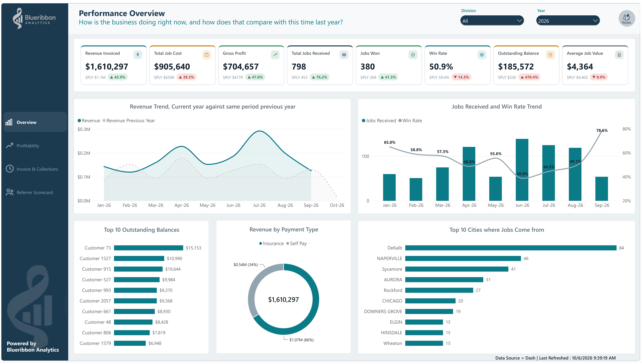The width and height of the screenshot is (642, 364).
Task: Select the Customer 1527 balance bar
Action: [139, 259]
